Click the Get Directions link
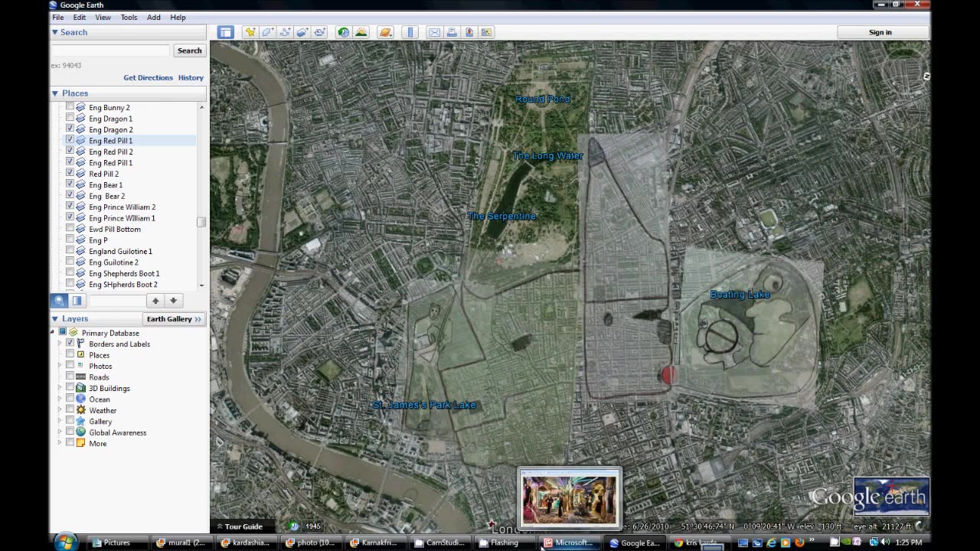Viewport: 980px width, 551px height. pos(148,78)
